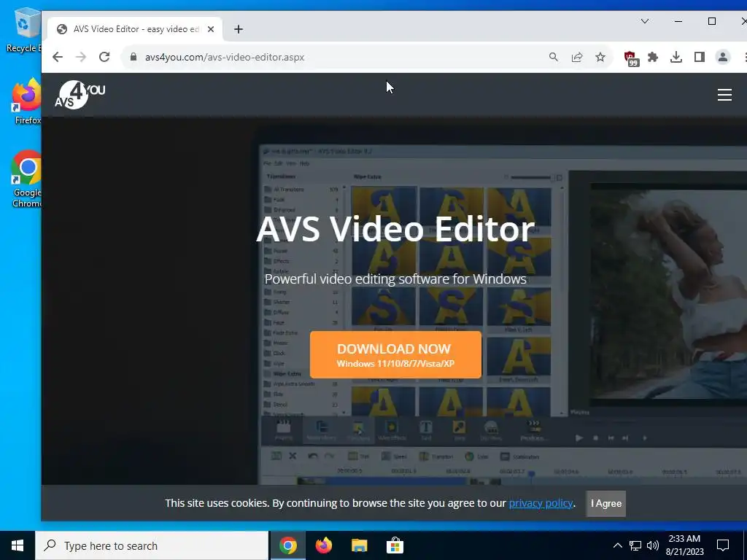This screenshot has width=747, height=560.
Task: Open the Chrome zoom magnifier icon
Action: pos(553,57)
